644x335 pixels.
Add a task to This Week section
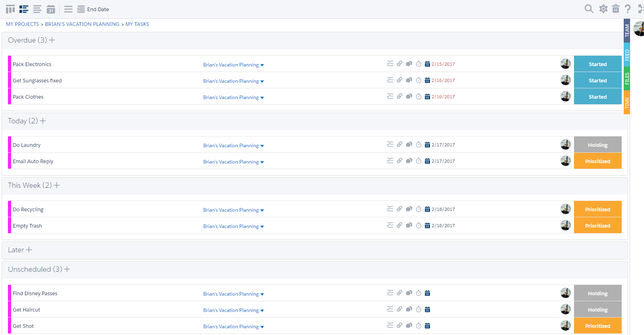(57, 185)
